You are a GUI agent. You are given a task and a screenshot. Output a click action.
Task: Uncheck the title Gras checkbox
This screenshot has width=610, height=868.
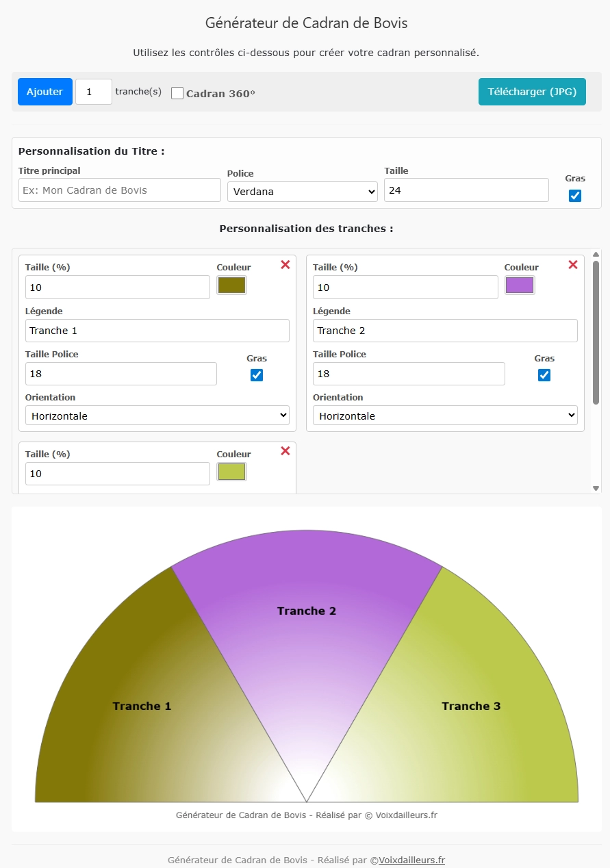tap(575, 196)
